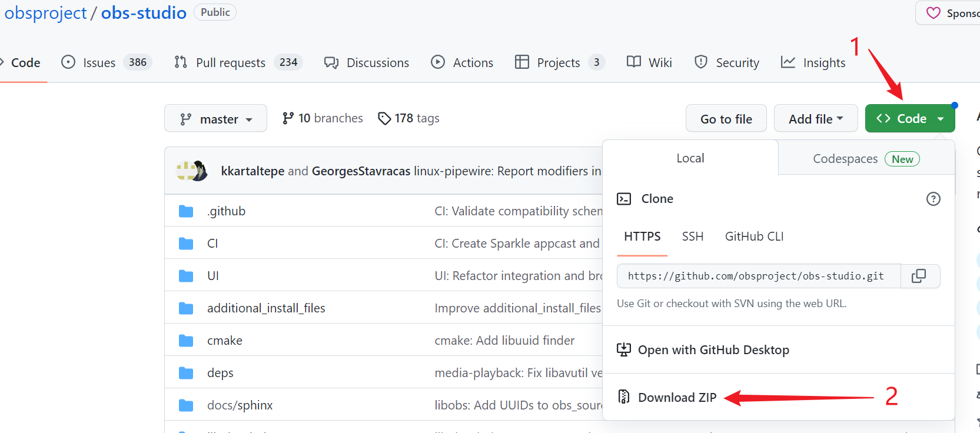Open the obsproject owner link
The height and width of the screenshot is (433, 980).
coord(45,13)
